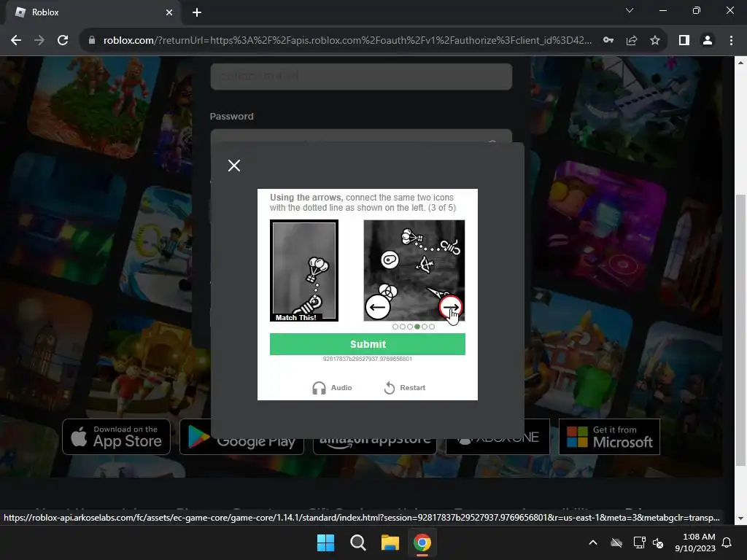This screenshot has height=560, width=747.
Task: Open the Windows Start menu
Action: tap(326, 542)
